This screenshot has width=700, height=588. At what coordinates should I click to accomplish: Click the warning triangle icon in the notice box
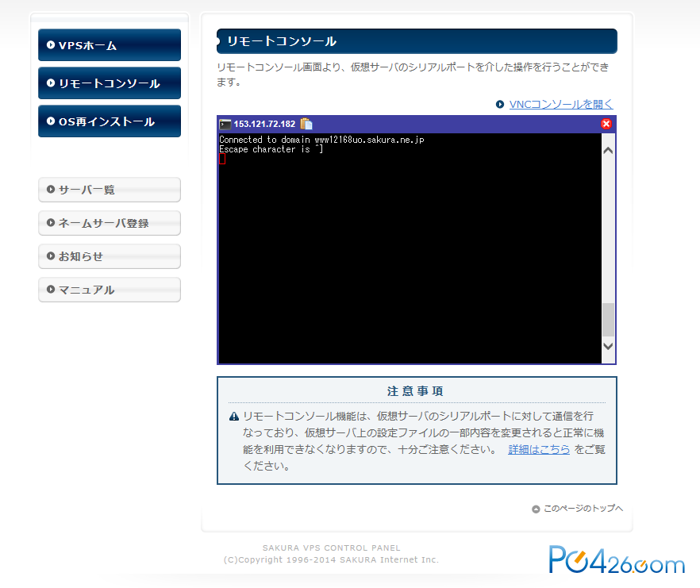[234, 417]
